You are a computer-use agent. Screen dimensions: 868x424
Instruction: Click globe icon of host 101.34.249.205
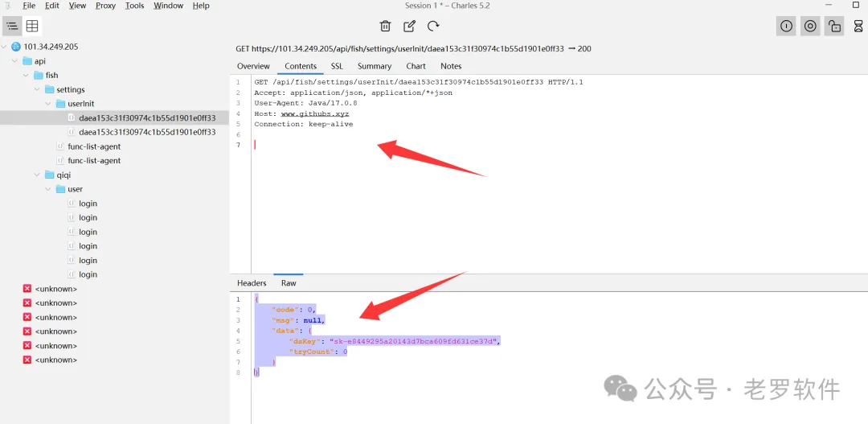coord(15,47)
